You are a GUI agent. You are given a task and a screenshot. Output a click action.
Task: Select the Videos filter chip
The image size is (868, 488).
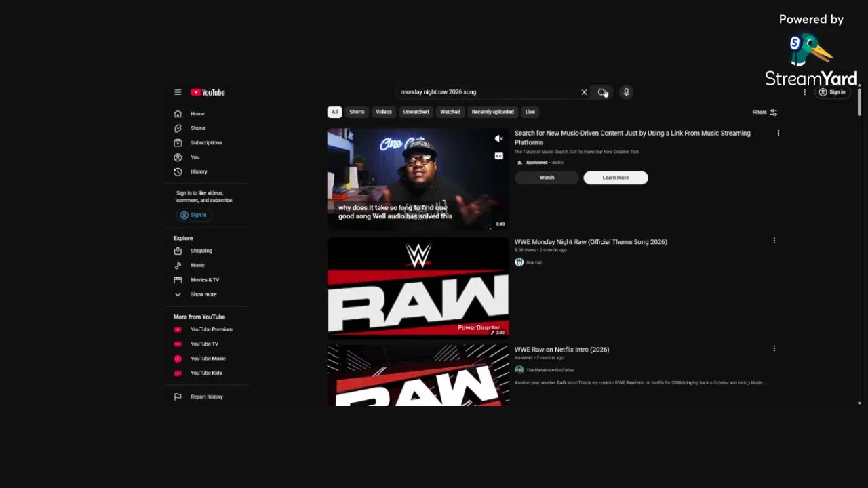tap(384, 112)
